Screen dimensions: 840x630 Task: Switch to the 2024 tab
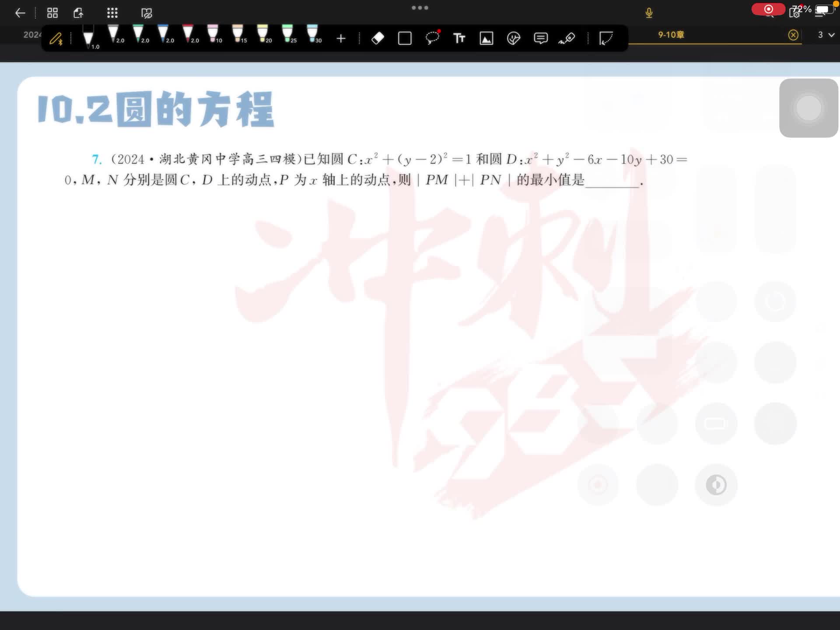coord(31,35)
